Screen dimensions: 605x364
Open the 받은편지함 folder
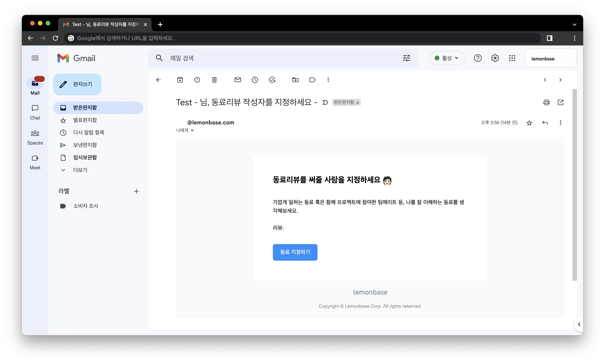tap(98, 108)
